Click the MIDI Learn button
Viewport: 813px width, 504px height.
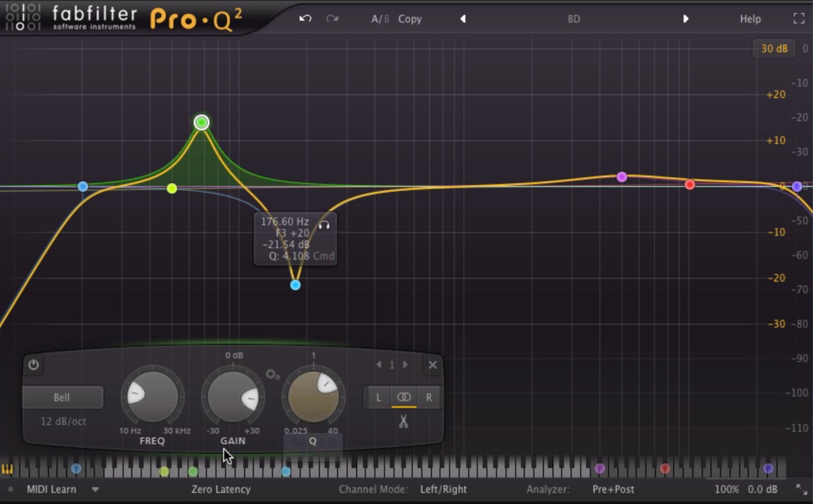click(x=51, y=489)
